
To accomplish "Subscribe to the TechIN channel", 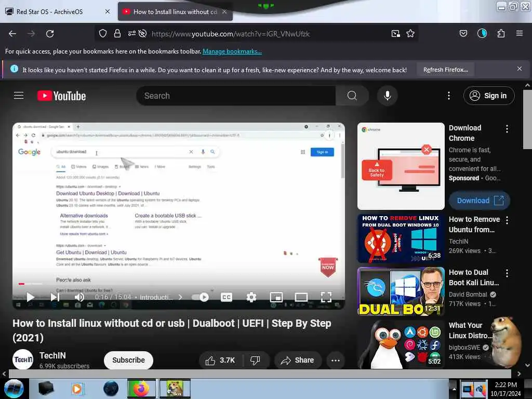I will pos(129,360).
